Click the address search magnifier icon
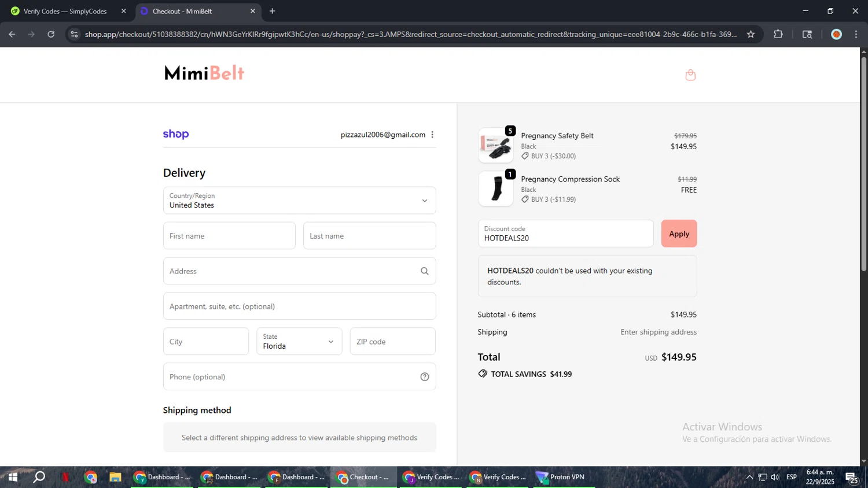Image resolution: width=868 pixels, height=488 pixels. 424,271
